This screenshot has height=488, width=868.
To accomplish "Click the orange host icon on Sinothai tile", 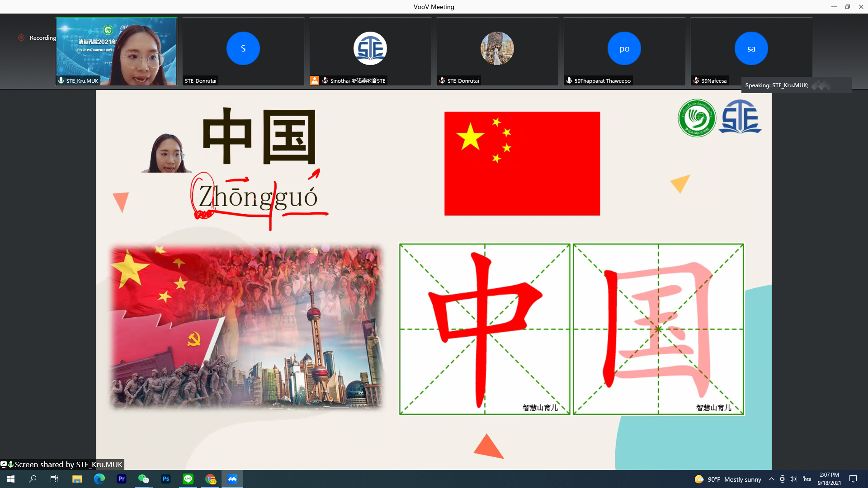I will pos(315,80).
